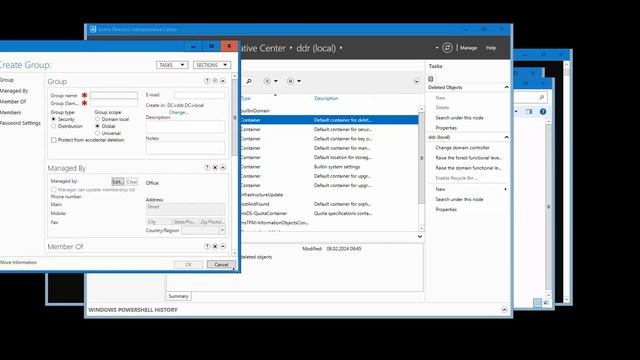The height and width of the screenshot is (360, 640).
Task: Open the SECTIONS dropdown in Create Group
Action: pos(212,65)
